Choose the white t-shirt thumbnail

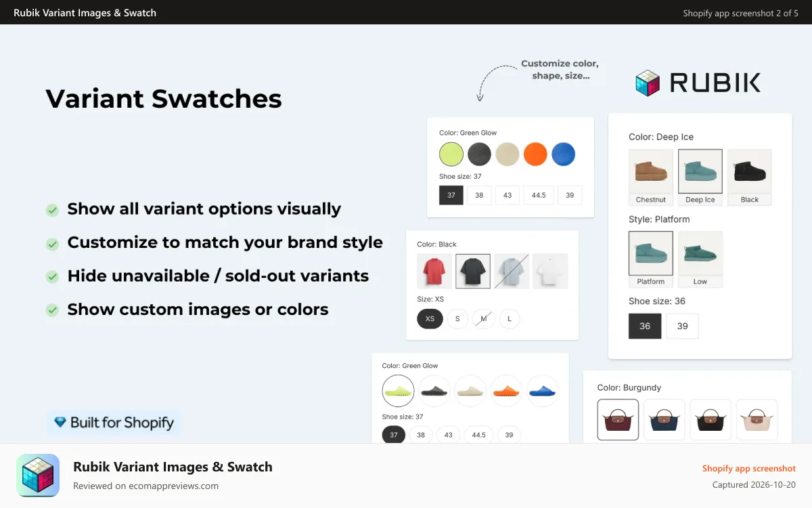[550, 272]
